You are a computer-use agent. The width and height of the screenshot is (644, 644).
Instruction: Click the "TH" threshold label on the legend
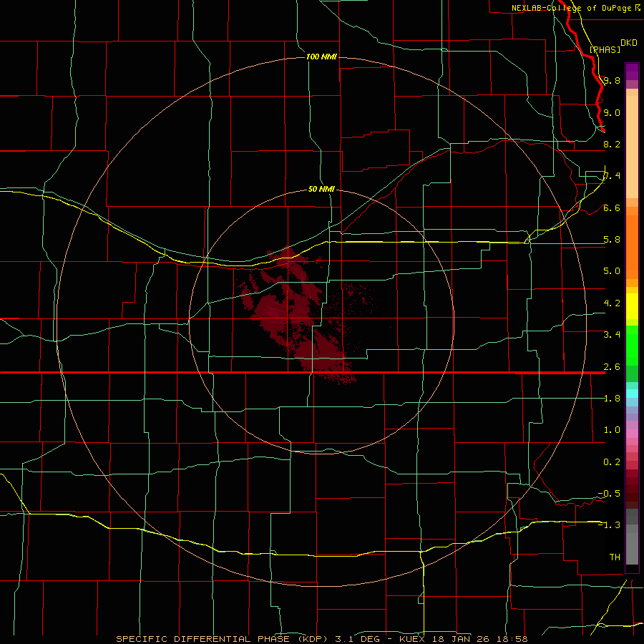pos(615,557)
